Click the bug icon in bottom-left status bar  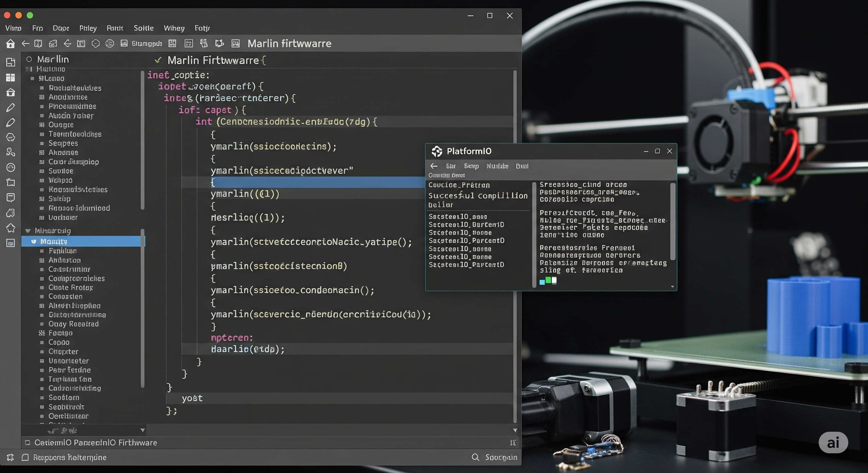pos(10,457)
